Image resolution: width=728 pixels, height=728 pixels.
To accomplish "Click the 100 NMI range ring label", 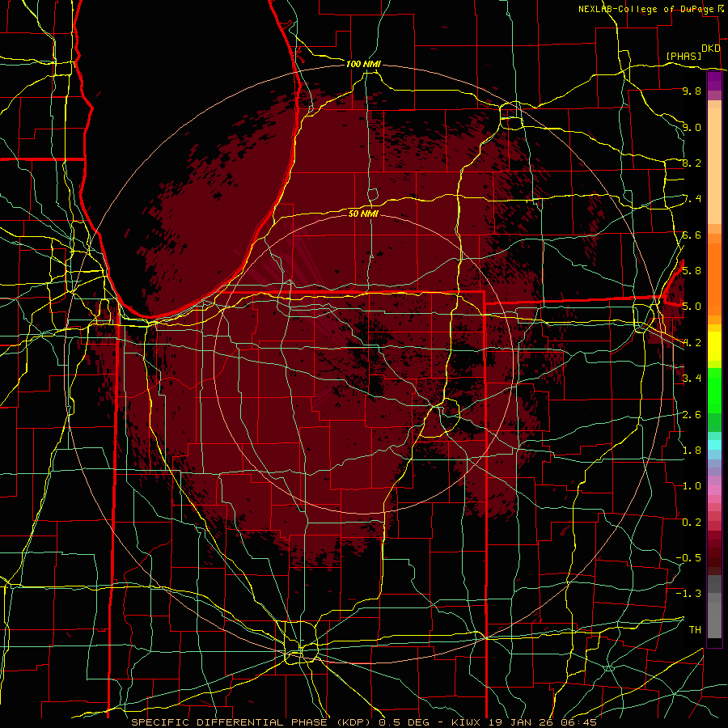I will click(363, 64).
